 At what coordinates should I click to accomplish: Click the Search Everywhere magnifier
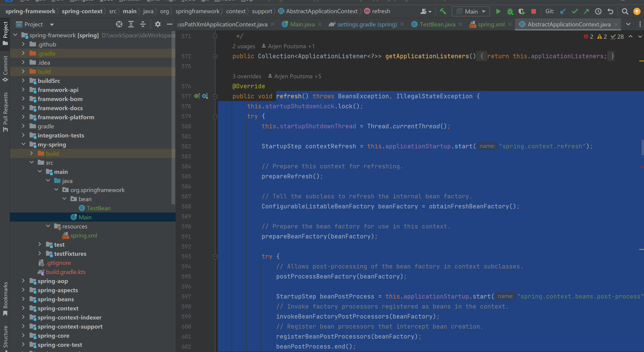pos(625,11)
